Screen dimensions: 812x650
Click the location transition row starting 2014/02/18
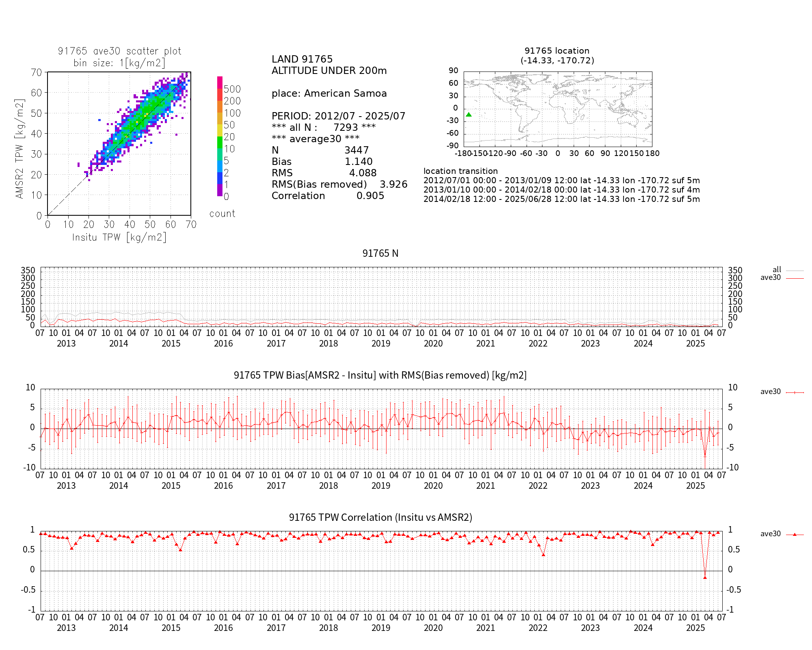(x=561, y=199)
